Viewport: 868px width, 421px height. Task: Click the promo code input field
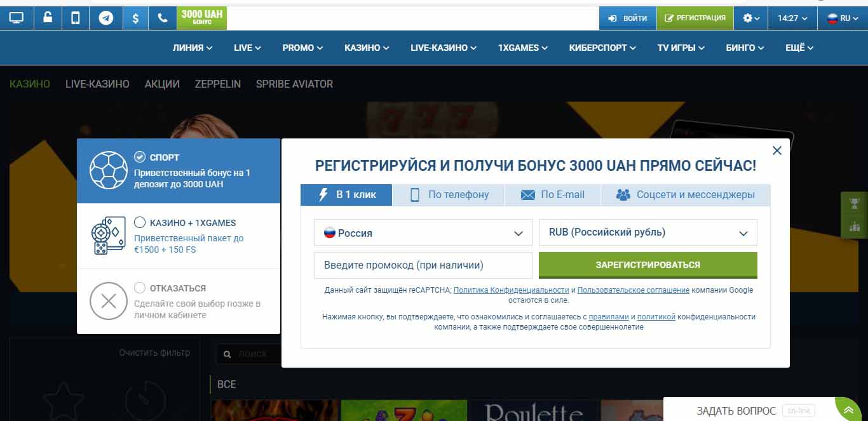coord(423,265)
